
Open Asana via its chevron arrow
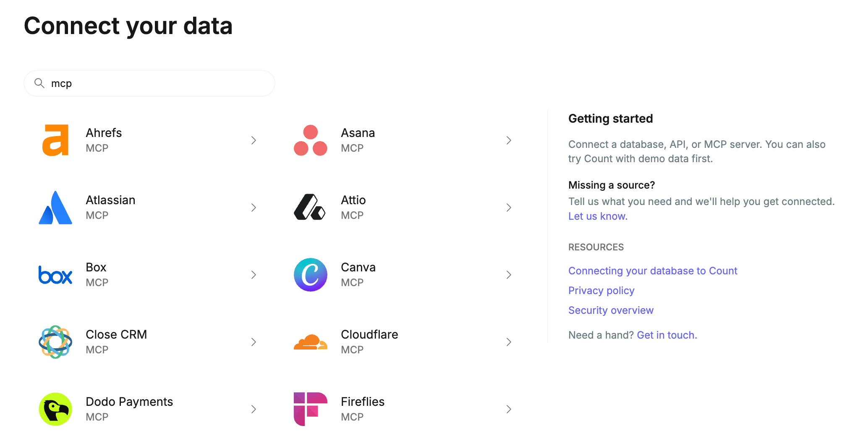pyautogui.click(x=509, y=140)
